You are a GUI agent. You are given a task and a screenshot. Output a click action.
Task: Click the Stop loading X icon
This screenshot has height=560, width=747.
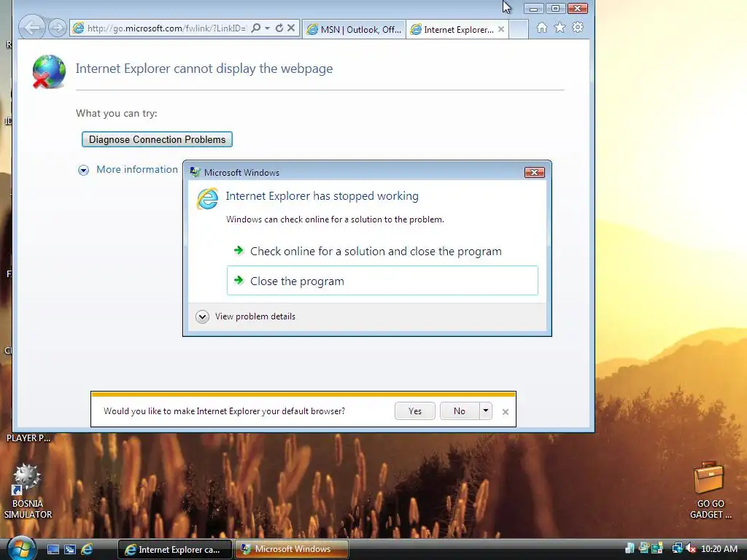[291, 28]
